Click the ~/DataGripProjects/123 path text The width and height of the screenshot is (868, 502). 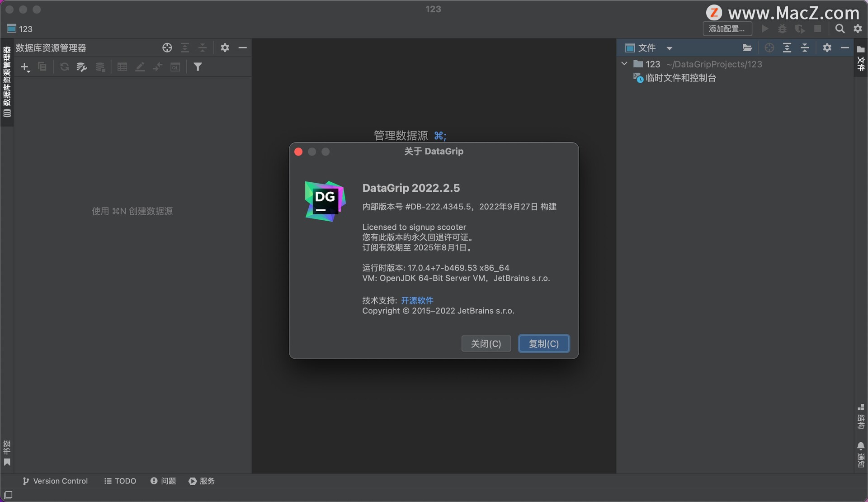714,64
